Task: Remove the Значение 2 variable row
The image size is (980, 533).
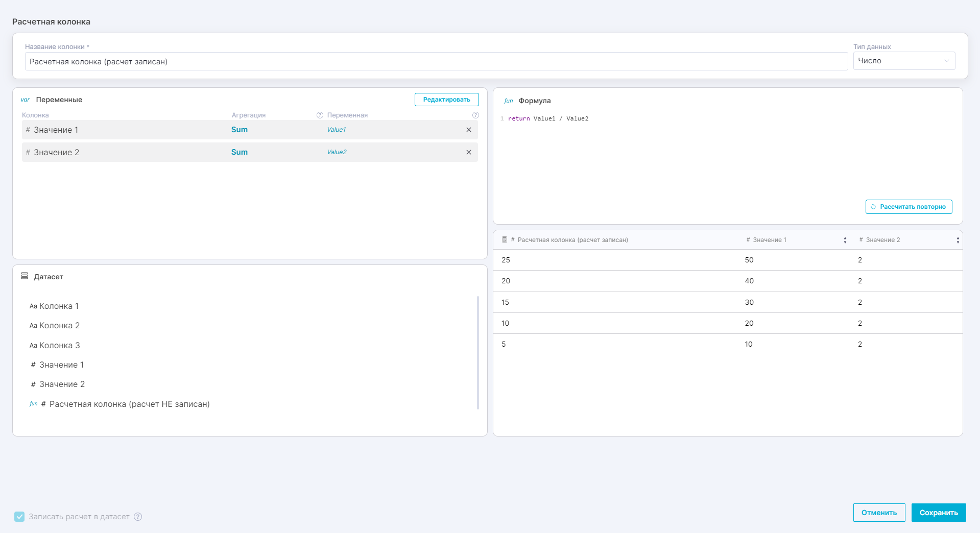Action: point(468,152)
